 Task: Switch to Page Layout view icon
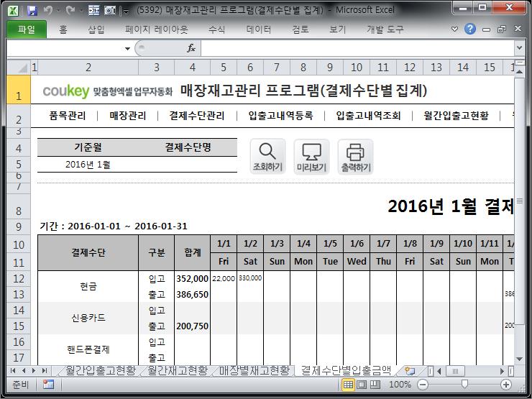click(x=362, y=385)
